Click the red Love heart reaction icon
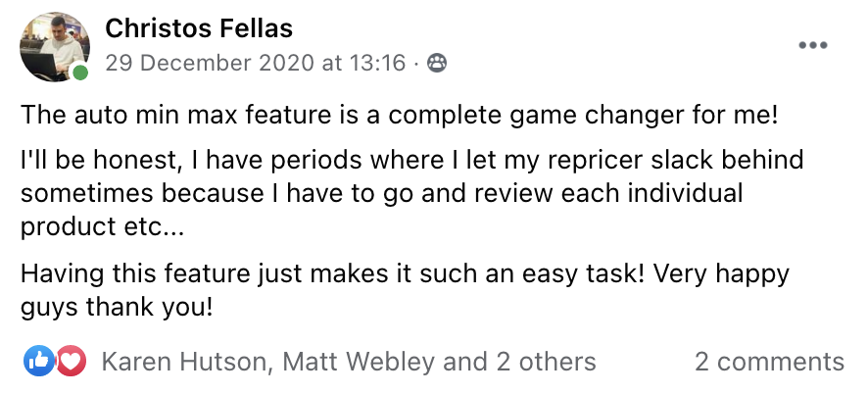 70,362
